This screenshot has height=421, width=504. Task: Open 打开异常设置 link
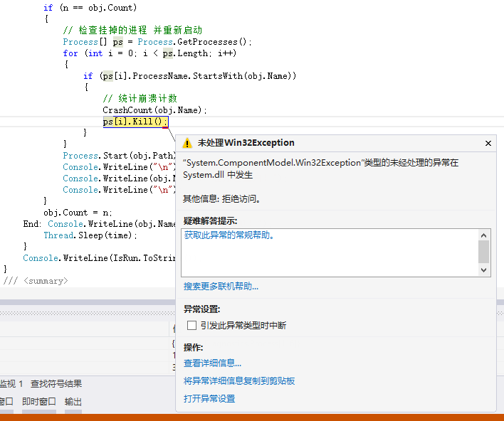pos(209,399)
